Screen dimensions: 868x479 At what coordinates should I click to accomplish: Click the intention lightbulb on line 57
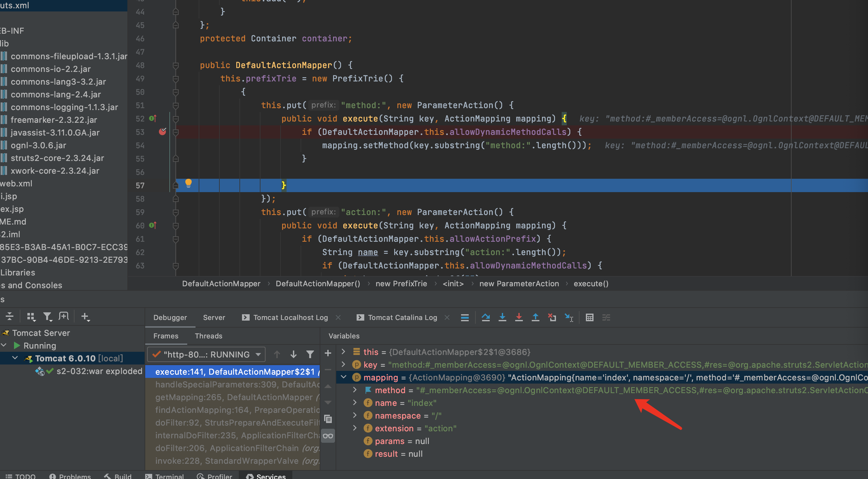coord(189,183)
